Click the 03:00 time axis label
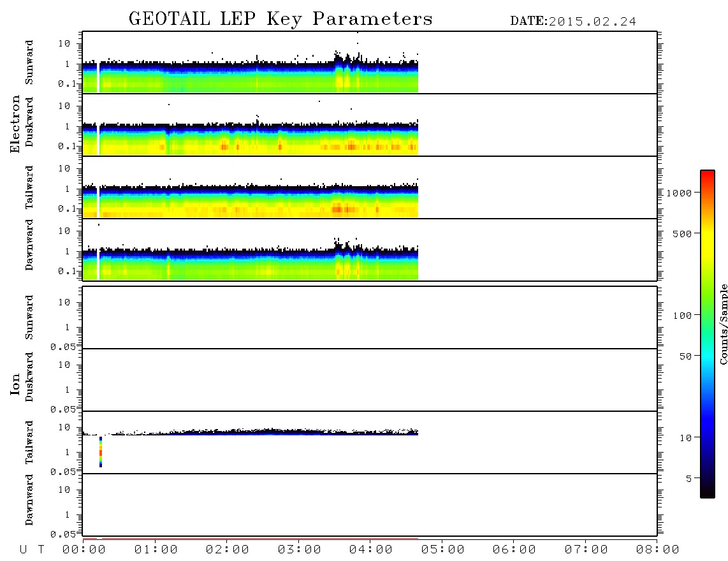728x561 pixels. [x=300, y=550]
